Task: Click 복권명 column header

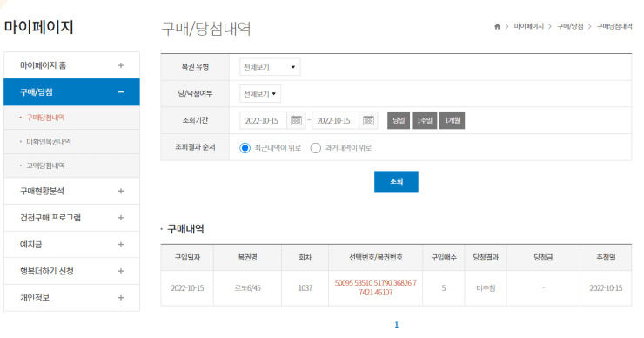Action: click(248, 257)
